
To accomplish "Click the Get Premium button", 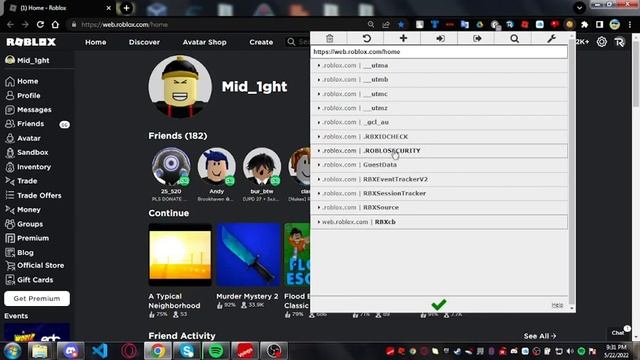I will point(37,298).
